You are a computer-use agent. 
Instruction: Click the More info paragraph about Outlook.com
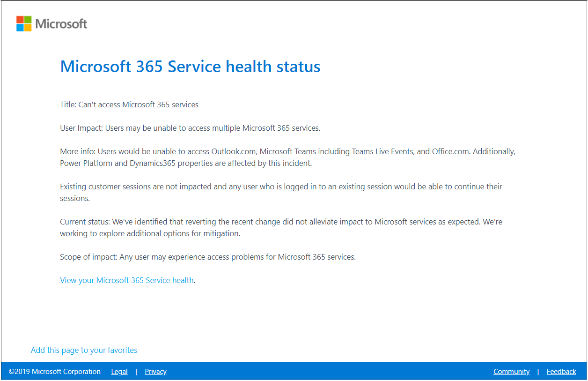coord(287,157)
